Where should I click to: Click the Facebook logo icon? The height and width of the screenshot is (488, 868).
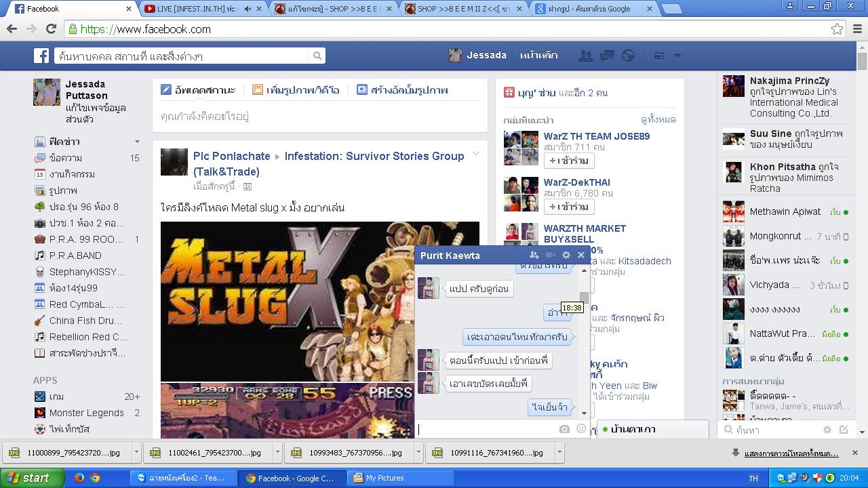coord(41,56)
